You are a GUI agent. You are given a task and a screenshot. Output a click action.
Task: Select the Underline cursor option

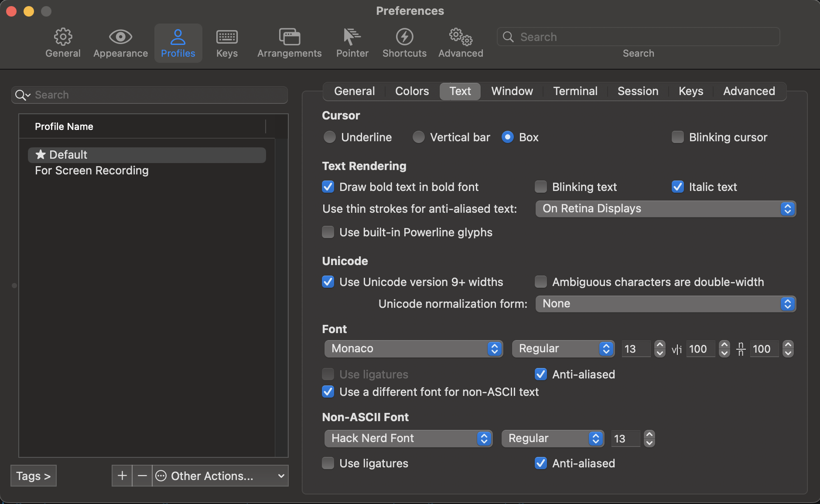pyautogui.click(x=330, y=137)
